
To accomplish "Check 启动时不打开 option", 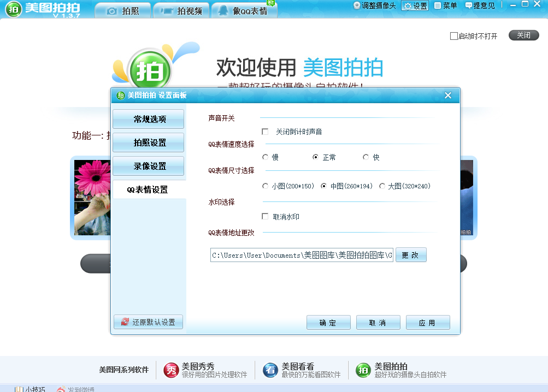I will point(453,36).
